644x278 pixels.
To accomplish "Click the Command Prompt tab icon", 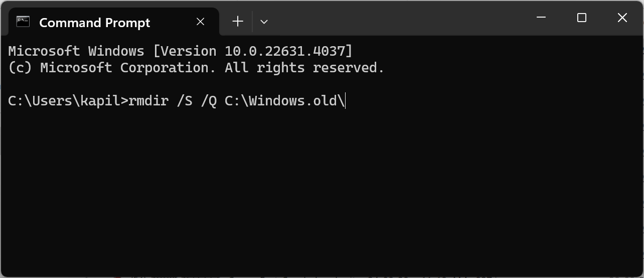I will 23,22.
